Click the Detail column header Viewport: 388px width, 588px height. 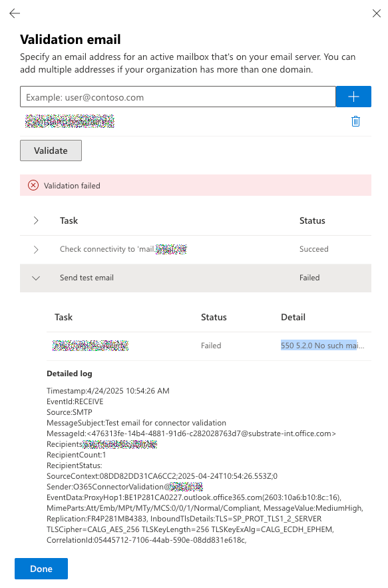(x=293, y=317)
